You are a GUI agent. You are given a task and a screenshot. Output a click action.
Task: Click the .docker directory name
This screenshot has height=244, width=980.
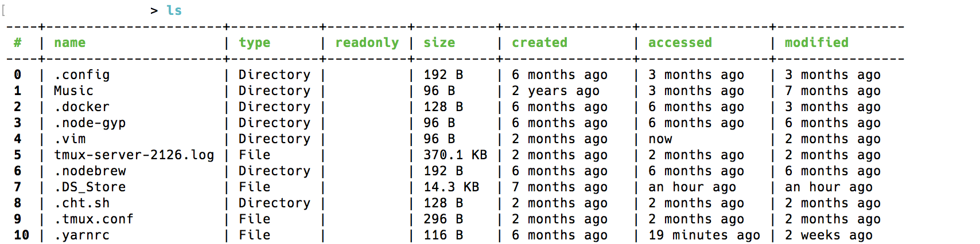[81, 107]
